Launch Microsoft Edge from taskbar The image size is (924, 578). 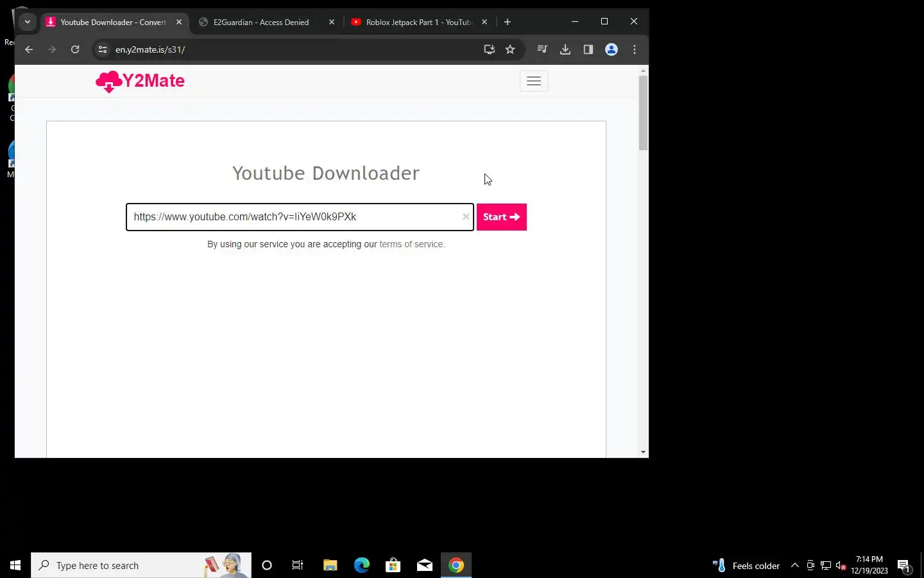click(x=362, y=565)
